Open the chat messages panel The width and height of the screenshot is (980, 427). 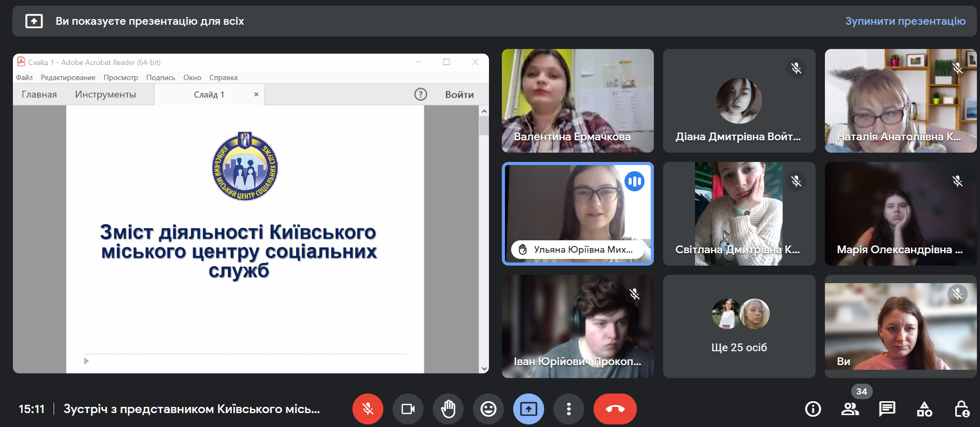[x=887, y=409]
